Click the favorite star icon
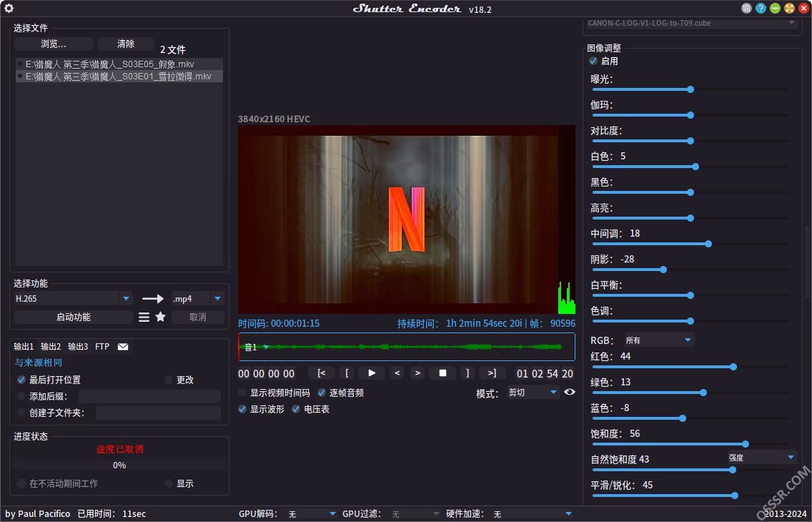 tap(161, 317)
